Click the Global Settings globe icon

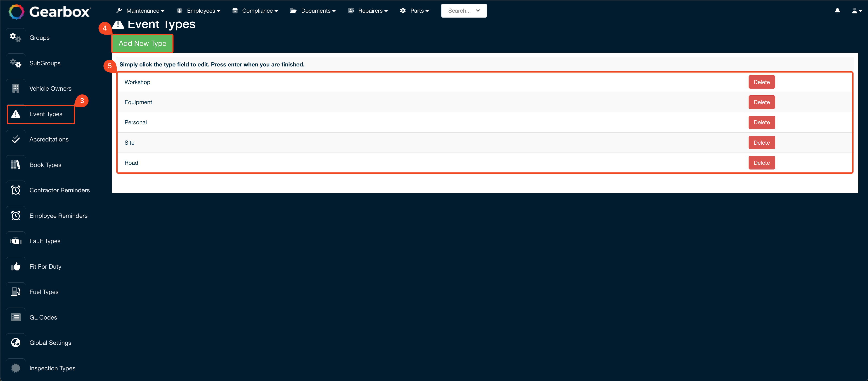16,343
